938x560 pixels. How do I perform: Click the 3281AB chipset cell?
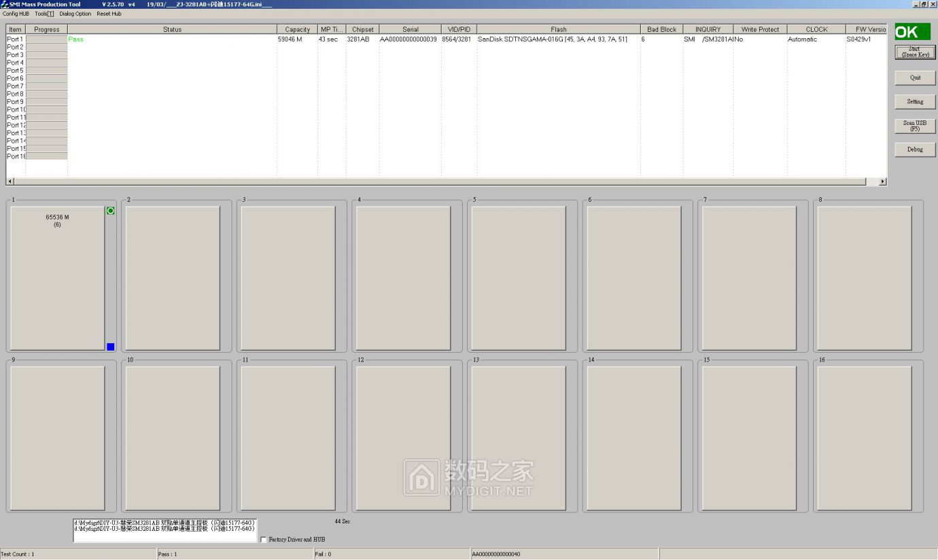point(358,39)
